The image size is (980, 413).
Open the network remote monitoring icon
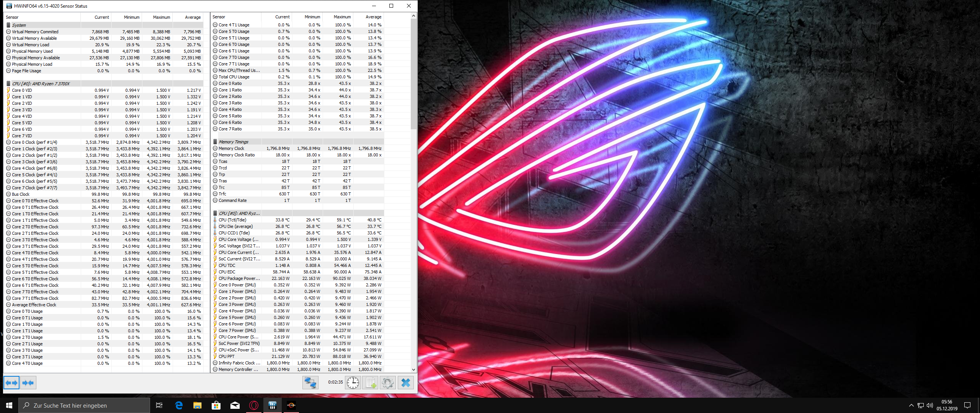(310, 382)
